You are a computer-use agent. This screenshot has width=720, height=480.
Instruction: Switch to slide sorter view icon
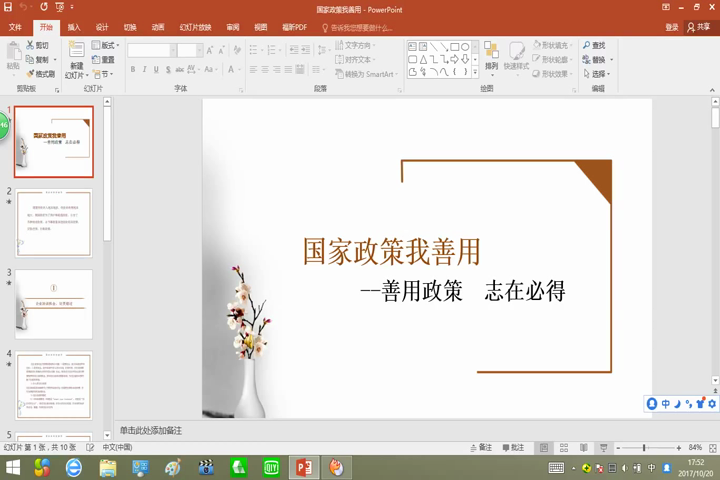pyautogui.click(x=563, y=448)
